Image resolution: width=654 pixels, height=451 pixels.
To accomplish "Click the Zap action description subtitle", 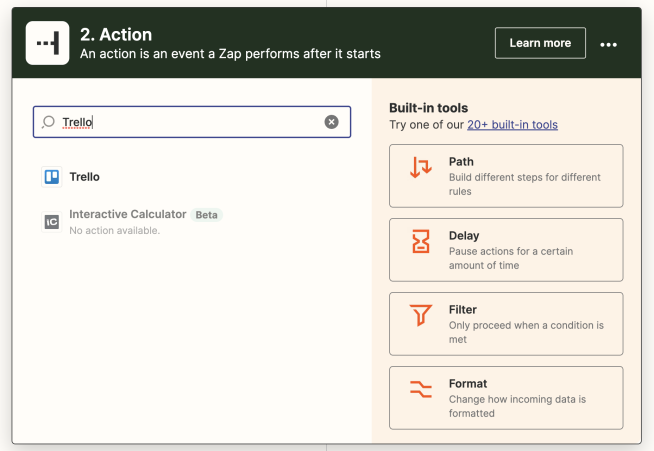I will point(230,54).
